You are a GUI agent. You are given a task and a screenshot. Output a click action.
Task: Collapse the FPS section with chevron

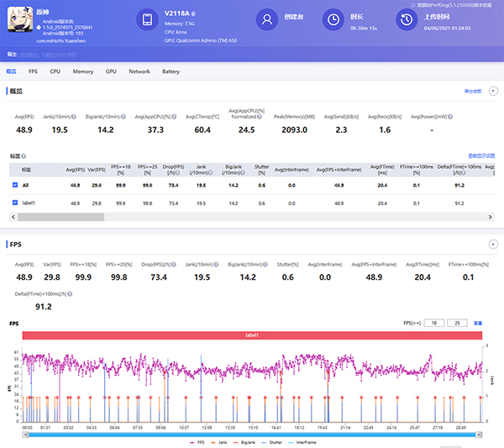point(492,245)
